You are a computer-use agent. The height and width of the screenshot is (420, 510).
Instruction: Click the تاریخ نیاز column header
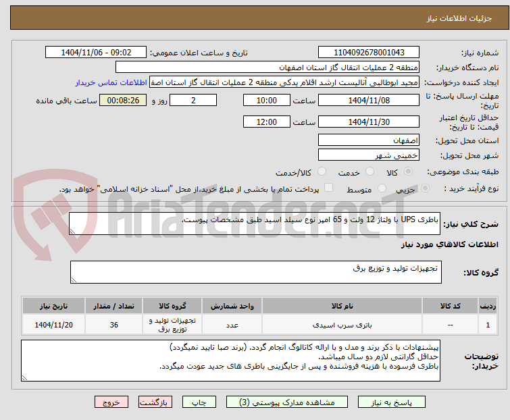coord(53,306)
